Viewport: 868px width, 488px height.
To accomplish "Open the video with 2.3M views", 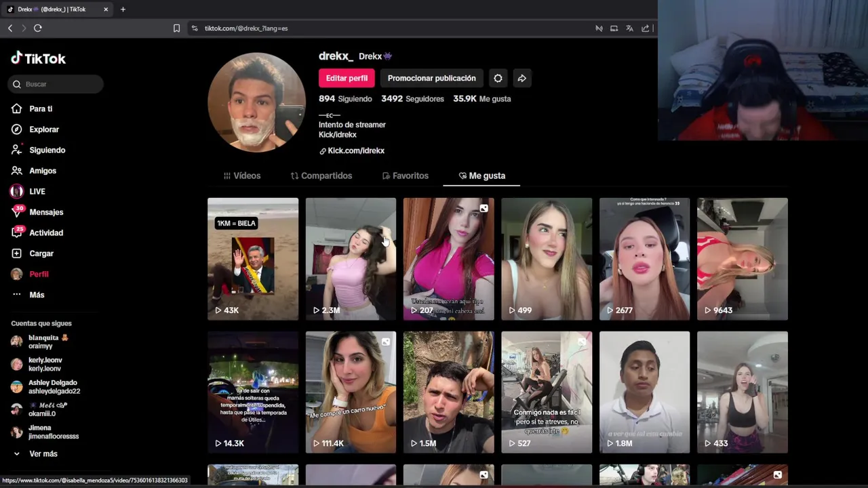I will (x=351, y=259).
